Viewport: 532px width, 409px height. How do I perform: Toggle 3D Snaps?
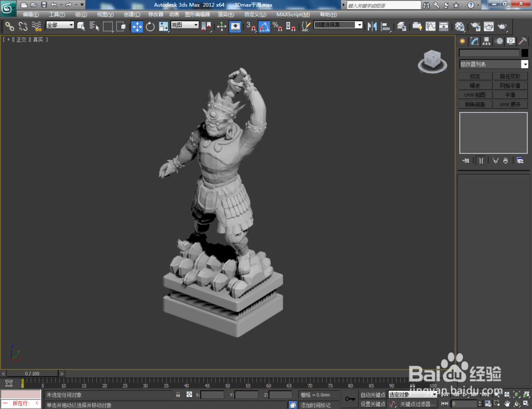pyautogui.click(x=251, y=27)
